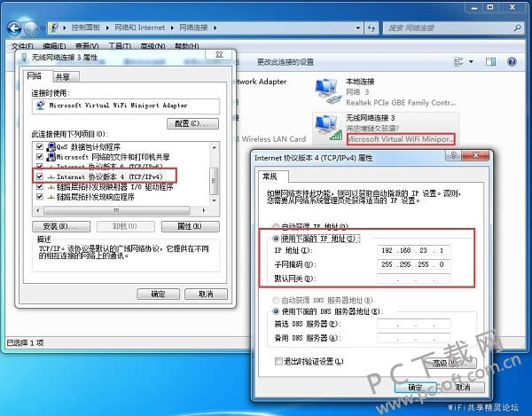Switch to the 网络 tab

click(x=38, y=76)
